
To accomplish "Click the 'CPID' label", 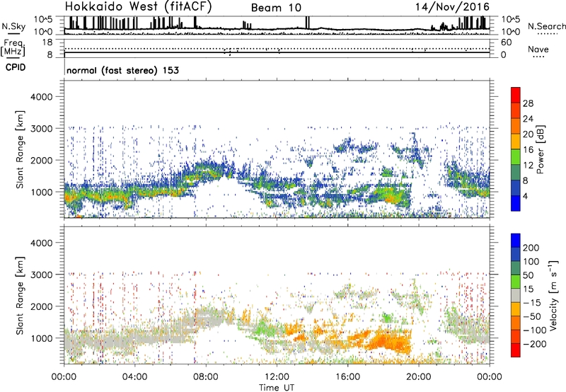I will click(16, 67).
